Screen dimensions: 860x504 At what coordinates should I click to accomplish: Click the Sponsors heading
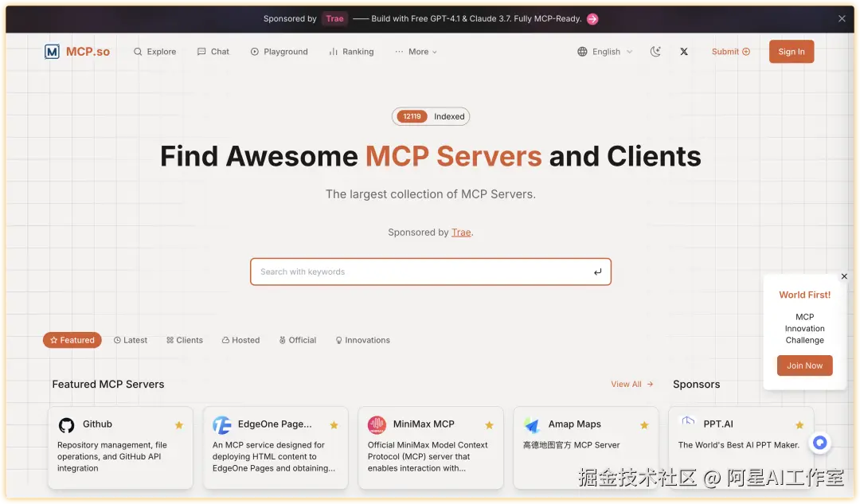coord(696,385)
